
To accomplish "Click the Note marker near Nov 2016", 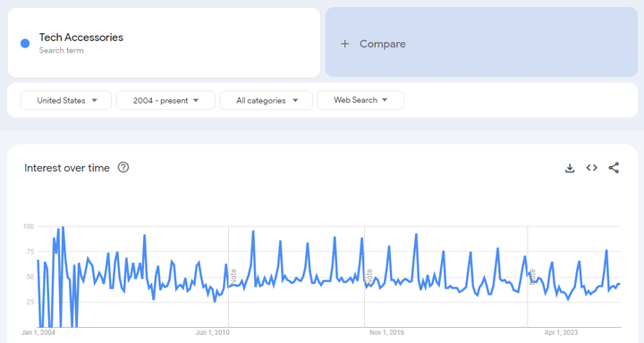I will [x=369, y=277].
